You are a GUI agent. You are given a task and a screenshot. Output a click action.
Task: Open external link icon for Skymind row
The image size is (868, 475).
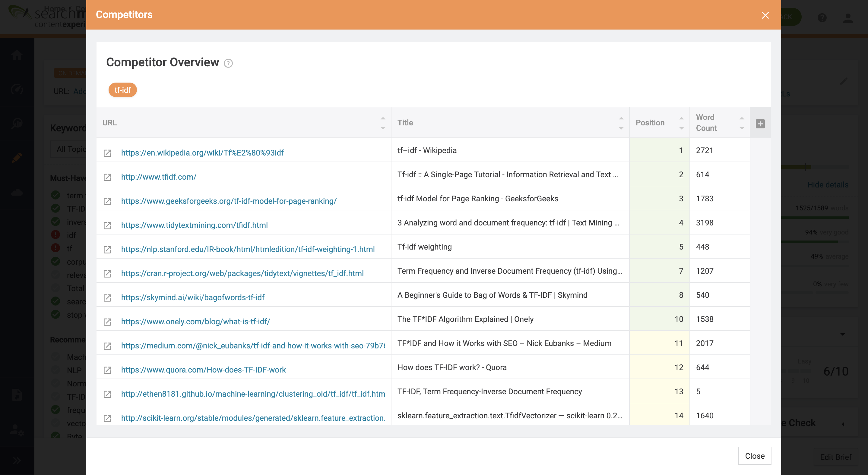point(107,298)
